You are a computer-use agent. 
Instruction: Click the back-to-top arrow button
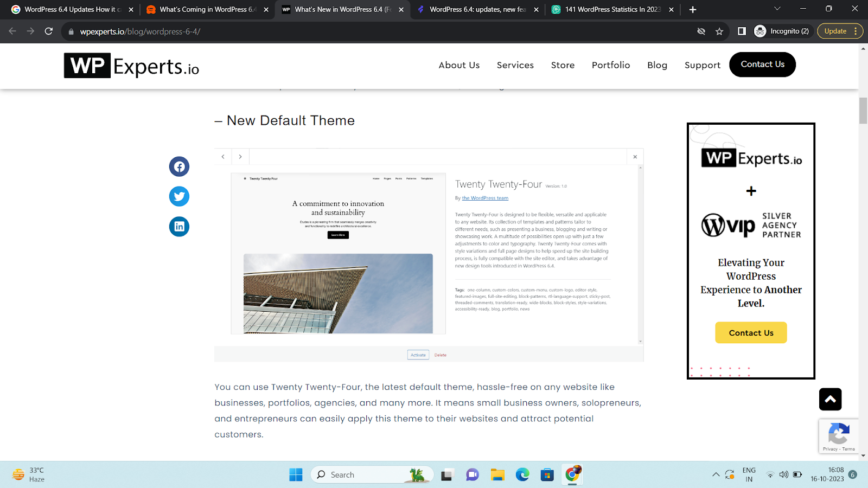click(830, 400)
